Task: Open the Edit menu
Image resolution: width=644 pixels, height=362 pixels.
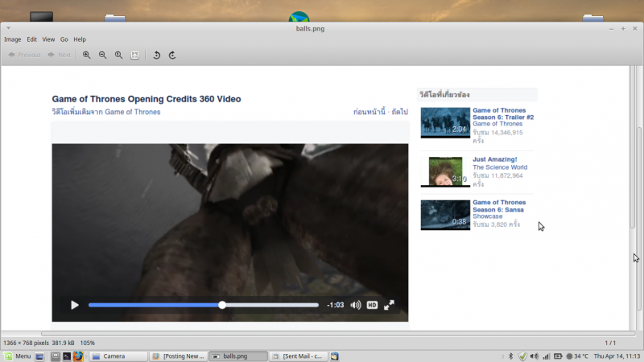Action: [31, 39]
